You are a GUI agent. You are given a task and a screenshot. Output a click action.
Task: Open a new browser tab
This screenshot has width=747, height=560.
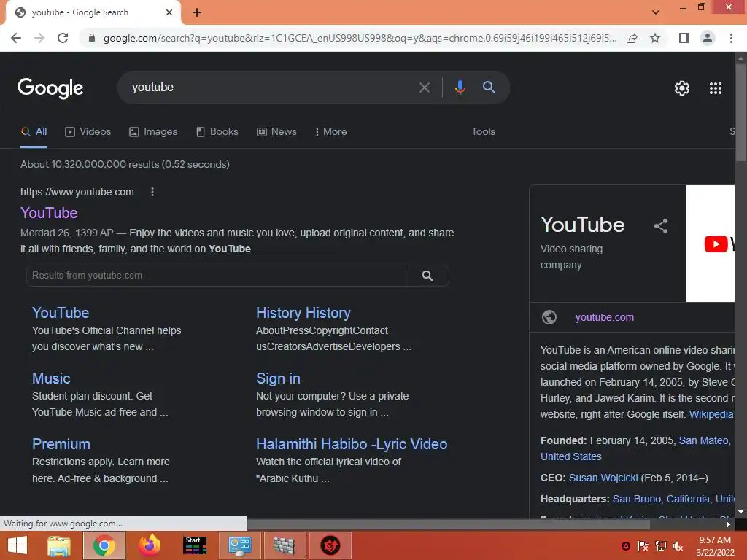pos(197,12)
